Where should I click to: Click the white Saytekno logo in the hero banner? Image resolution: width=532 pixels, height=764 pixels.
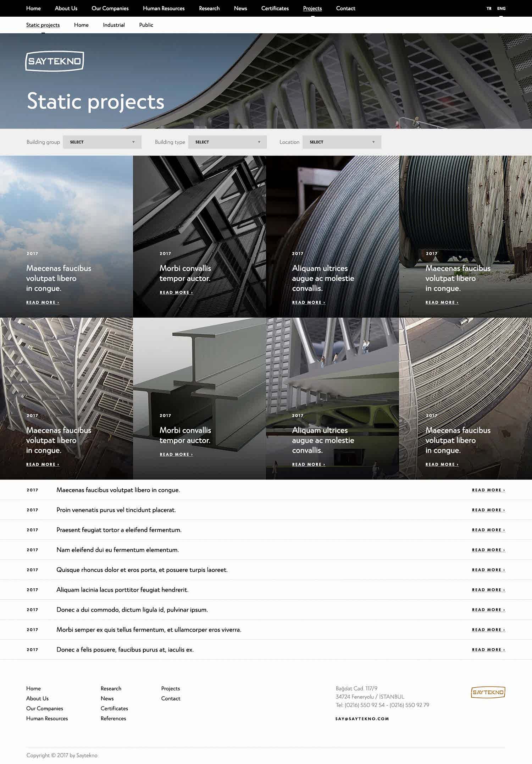point(55,61)
